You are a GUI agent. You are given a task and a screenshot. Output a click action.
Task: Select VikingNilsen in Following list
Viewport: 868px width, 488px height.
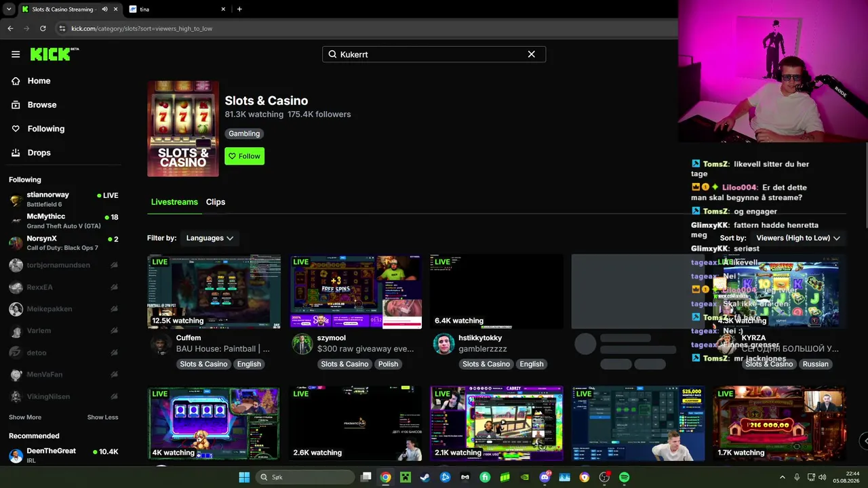[x=64, y=396]
